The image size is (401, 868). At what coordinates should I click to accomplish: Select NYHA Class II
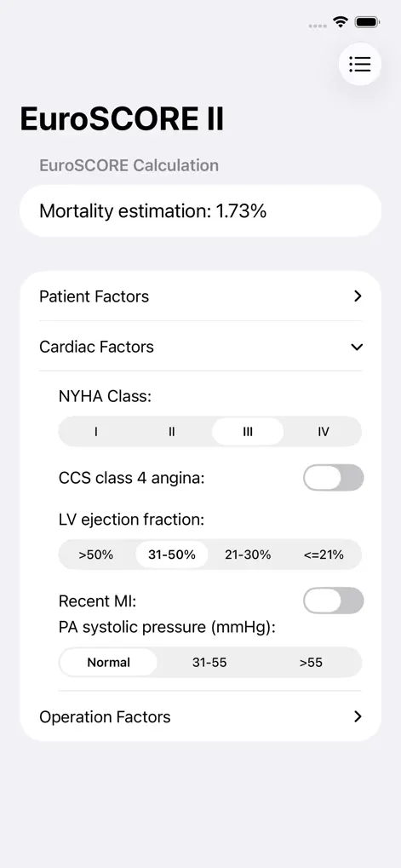click(172, 431)
